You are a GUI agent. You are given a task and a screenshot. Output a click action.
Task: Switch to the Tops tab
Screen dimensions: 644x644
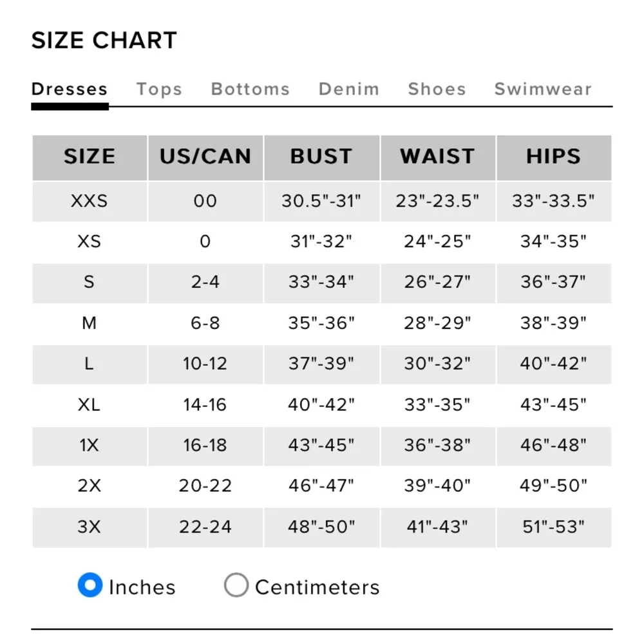point(159,89)
